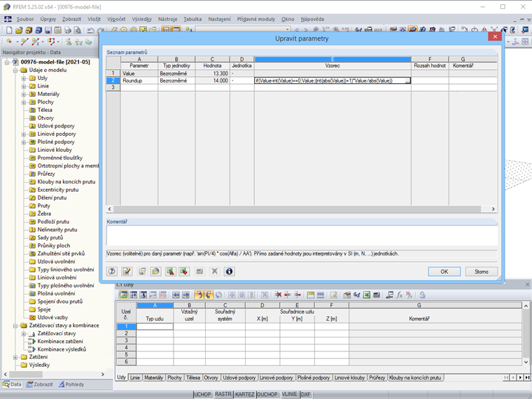The height and width of the screenshot is (399, 532).
Task: Click the 13.300 value cell
Action: [x=212, y=73]
